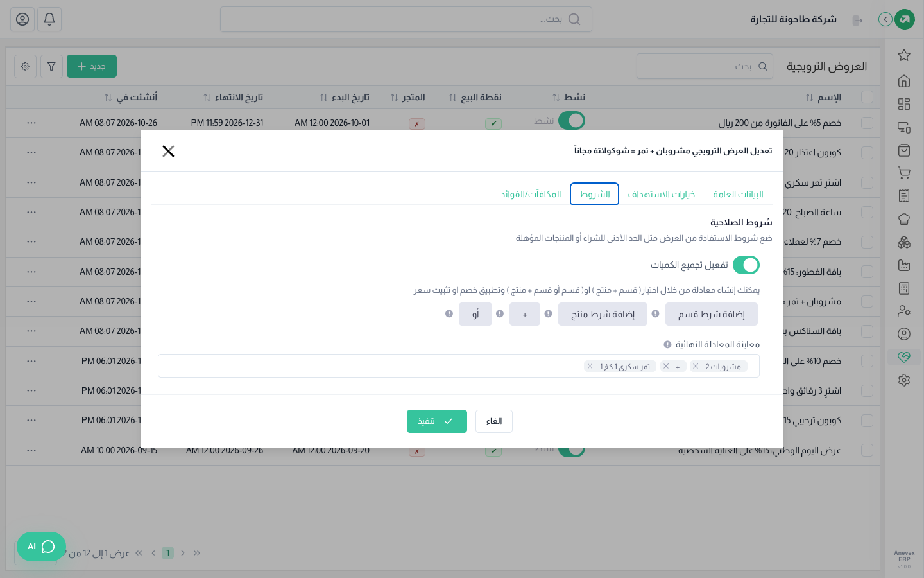This screenshot has width=924, height=578.
Task: Add the أو operator to the formula
Action: click(475, 314)
